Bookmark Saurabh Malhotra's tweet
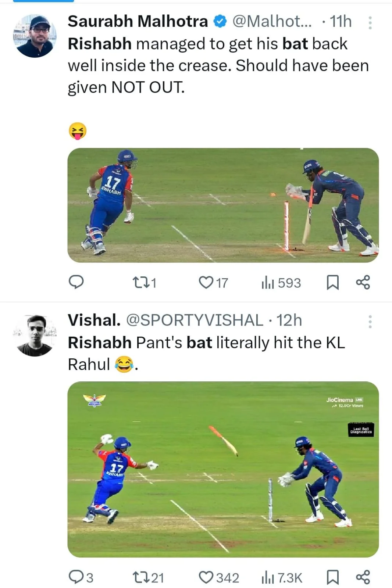 pyautogui.click(x=333, y=282)
